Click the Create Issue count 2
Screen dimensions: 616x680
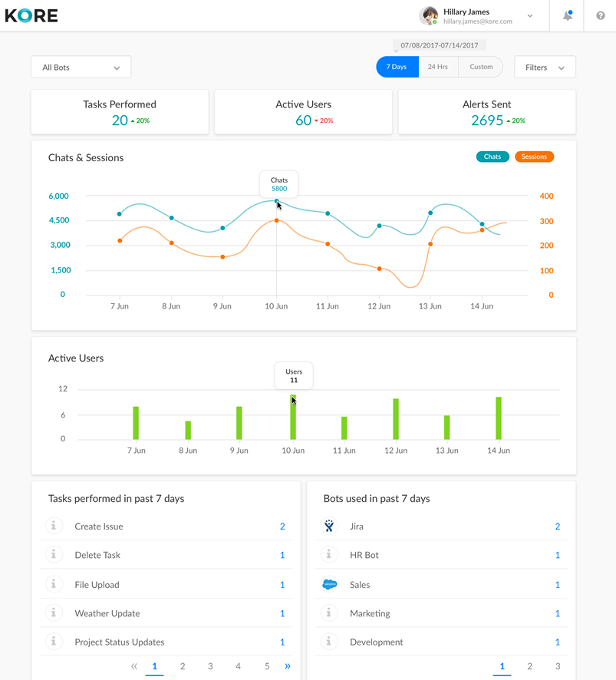(282, 526)
